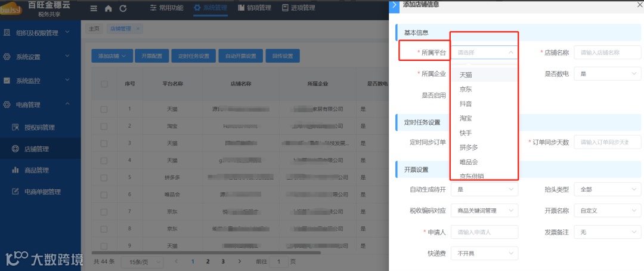Check the row 4 天猫 checkbox

click(x=104, y=161)
